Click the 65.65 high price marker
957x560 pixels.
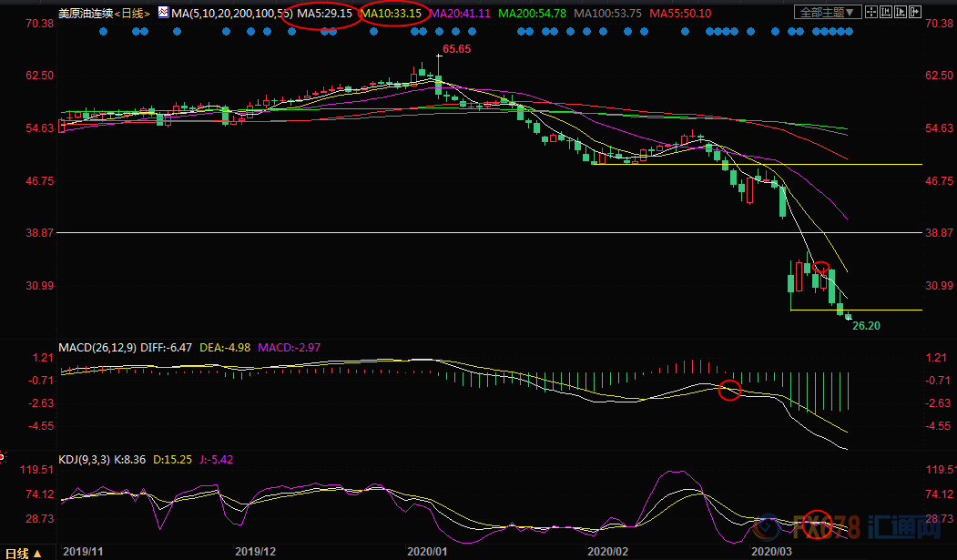(456, 49)
